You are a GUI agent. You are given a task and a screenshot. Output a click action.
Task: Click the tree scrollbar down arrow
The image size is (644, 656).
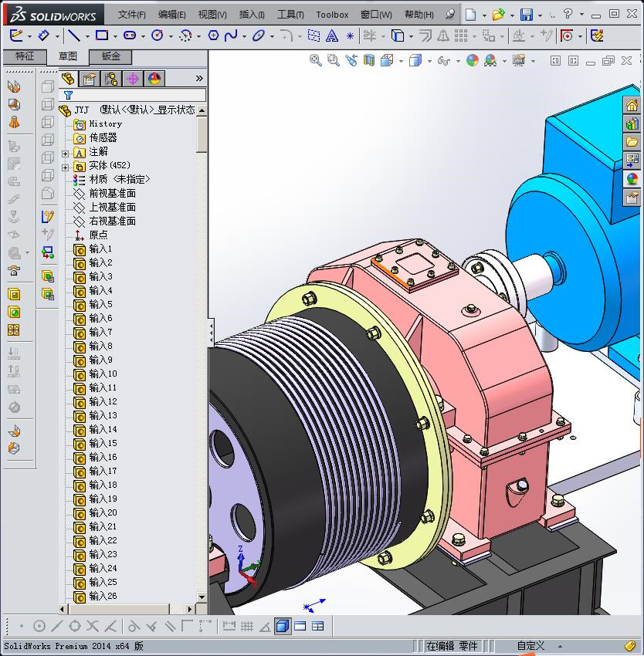[202, 597]
